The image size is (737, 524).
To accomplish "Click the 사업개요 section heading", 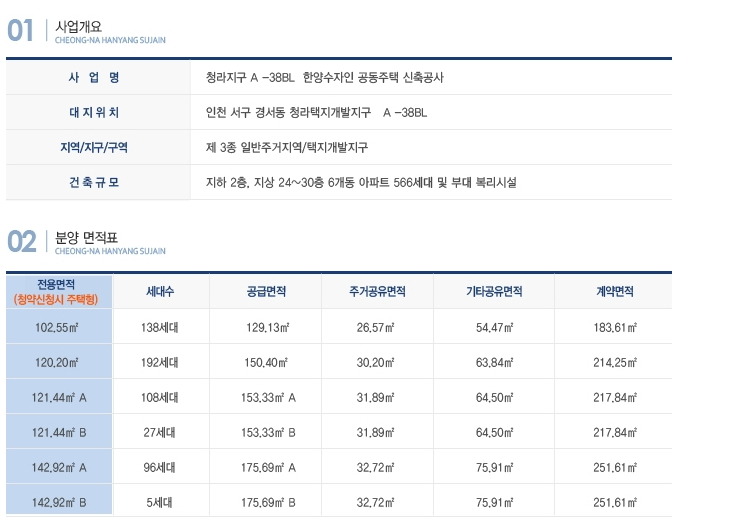I will [78, 26].
